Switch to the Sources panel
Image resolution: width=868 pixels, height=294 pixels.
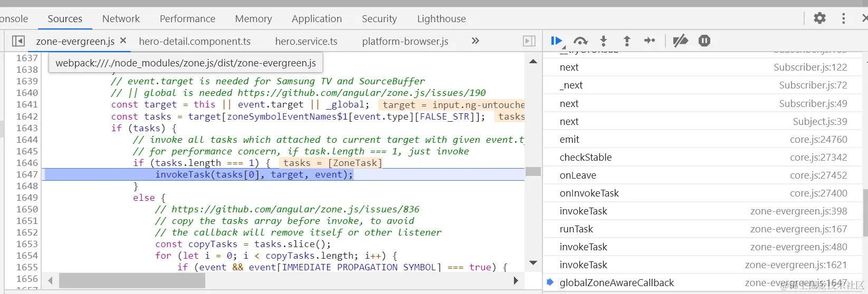click(65, 19)
